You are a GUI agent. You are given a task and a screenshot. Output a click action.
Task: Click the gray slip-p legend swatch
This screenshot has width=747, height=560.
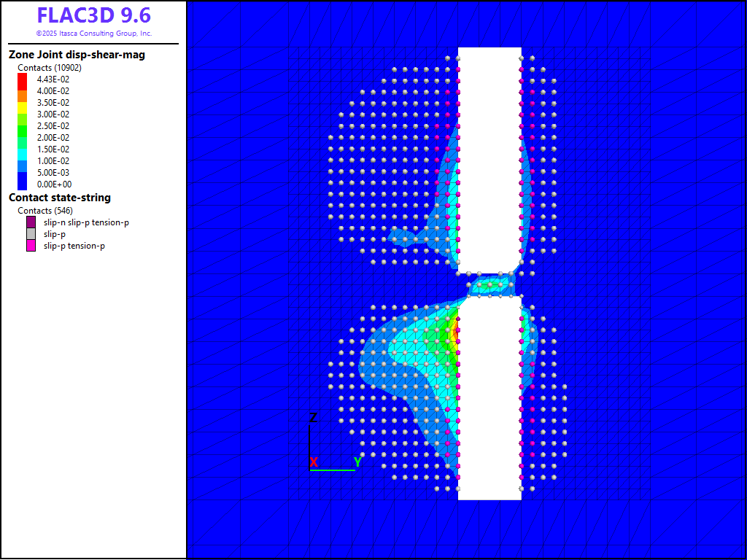[x=31, y=234]
